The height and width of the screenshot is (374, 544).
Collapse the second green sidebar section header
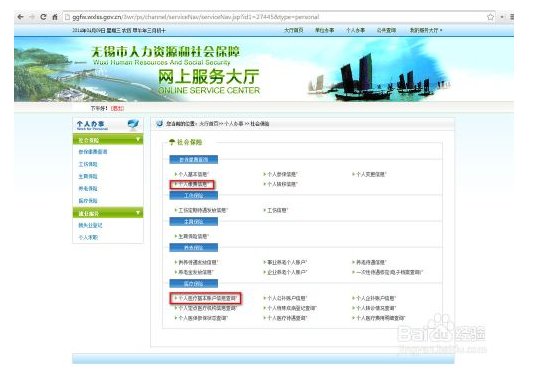[x=108, y=213]
